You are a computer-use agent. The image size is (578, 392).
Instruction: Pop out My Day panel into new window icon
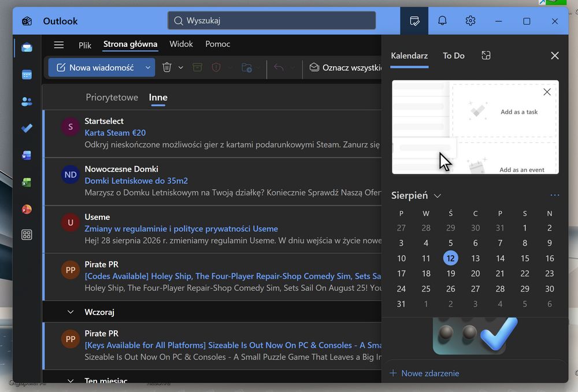pos(486,56)
